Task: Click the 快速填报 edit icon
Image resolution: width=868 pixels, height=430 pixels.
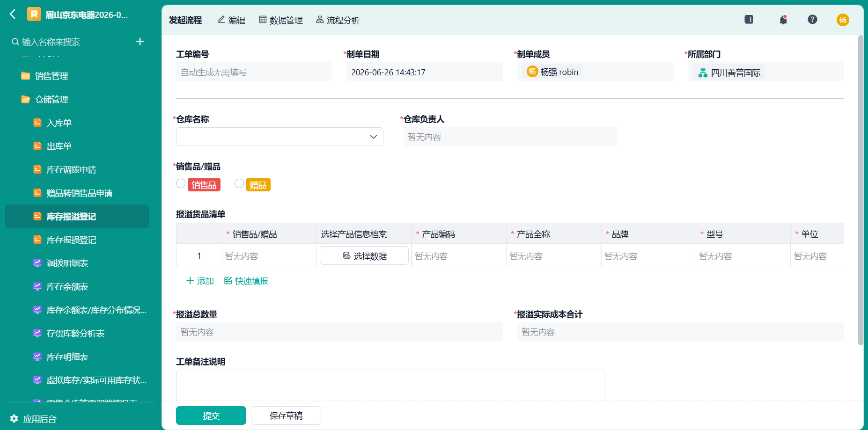Action: click(228, 280)
